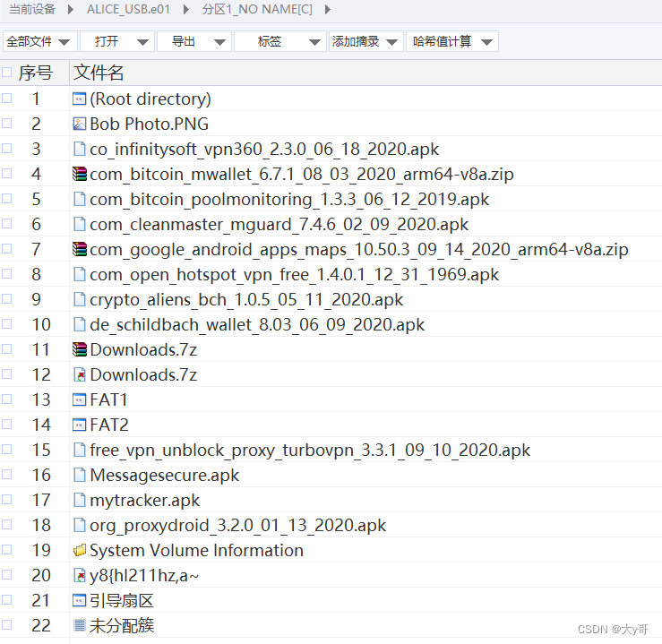Expand the arrow after ALICE_USB.e01 breadcrumb
The height and width of the screenshot is (644, 662).
(x=185, y=10)
